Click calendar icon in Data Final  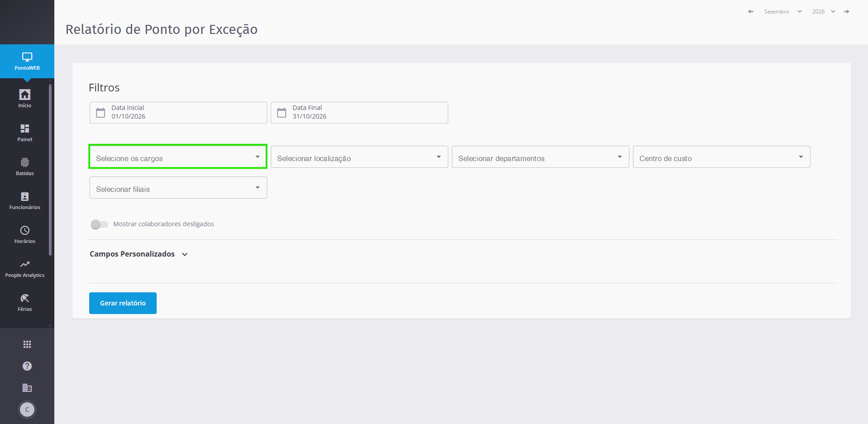click(x=282, y=112)
